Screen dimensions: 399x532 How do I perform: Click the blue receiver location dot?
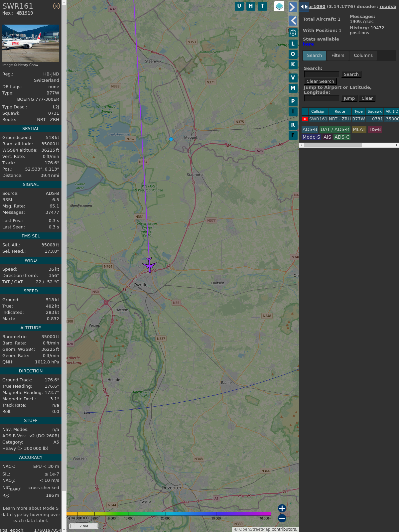(171, 139)
